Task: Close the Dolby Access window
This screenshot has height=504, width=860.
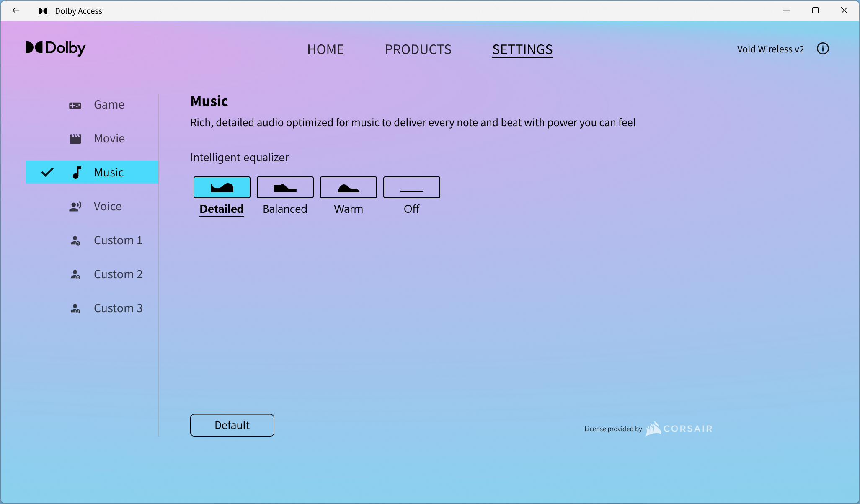Action: 844,10
